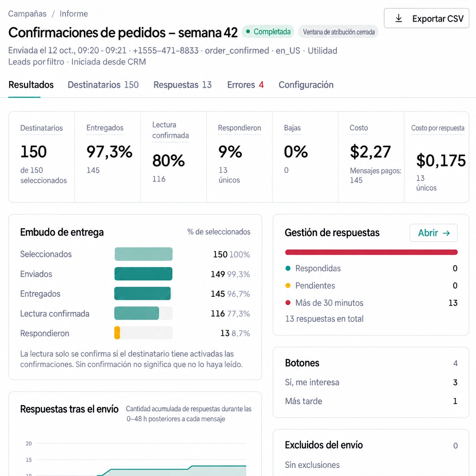Click the Costo por respuesta $0,175 value
The height and width of the screenshot is (476, 476).
(441, 161)
